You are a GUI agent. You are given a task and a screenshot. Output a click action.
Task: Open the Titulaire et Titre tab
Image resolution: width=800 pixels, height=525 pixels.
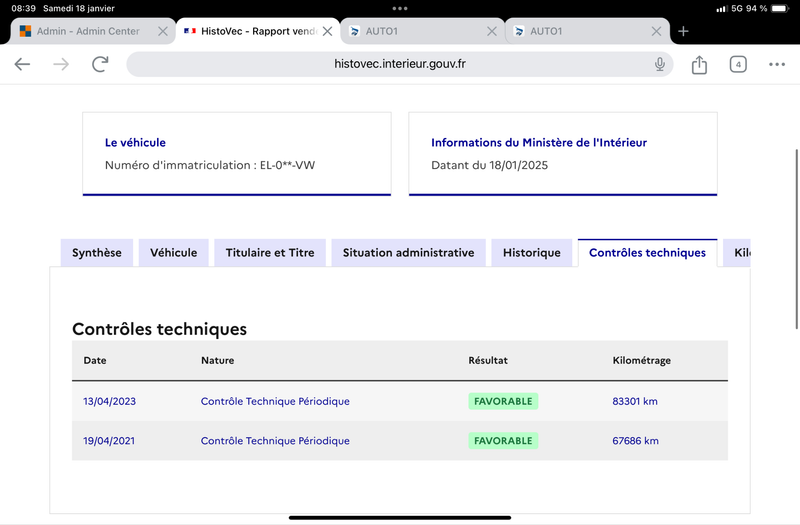point(270,253)
